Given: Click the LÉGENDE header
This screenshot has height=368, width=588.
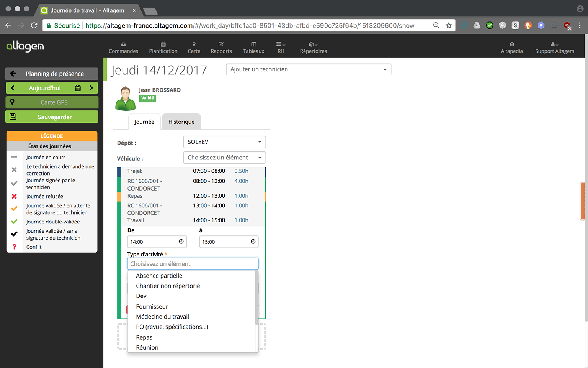Looking at the screenshot, I should (x=52, y=136).
